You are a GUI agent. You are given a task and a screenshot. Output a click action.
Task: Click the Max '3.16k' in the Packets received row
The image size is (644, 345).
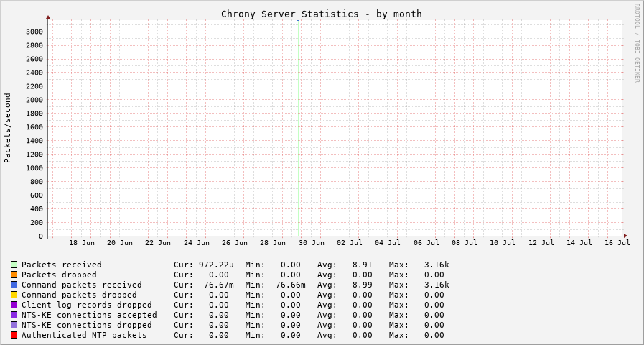(x=437, y=264)
